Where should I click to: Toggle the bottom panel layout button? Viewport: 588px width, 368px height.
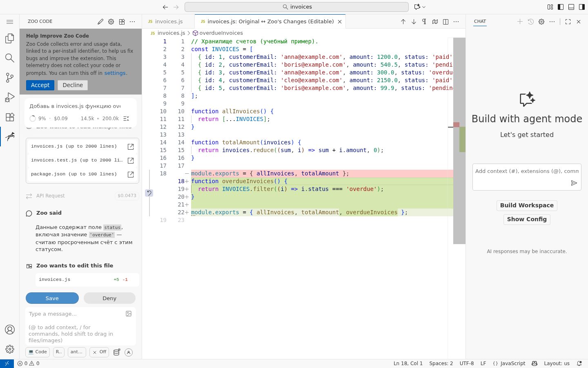pos(571,7)
